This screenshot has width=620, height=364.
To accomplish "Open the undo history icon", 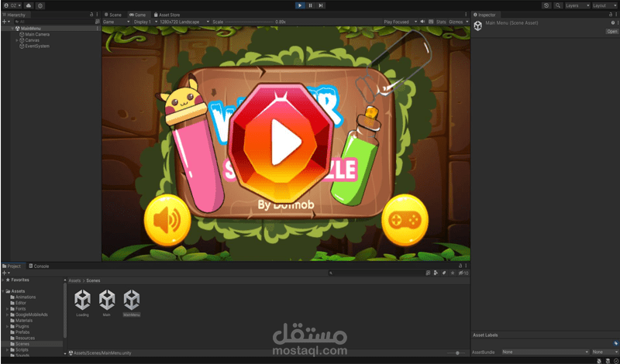I will tap(546, 5).
